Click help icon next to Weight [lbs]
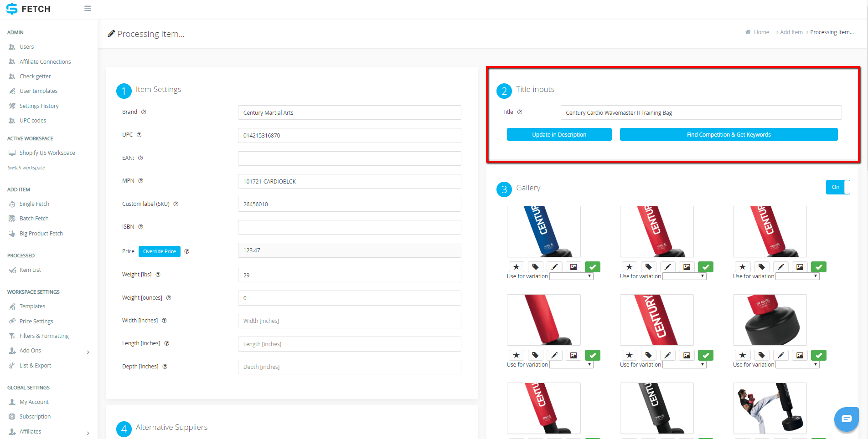 pyautogui.click(x=158, y=275)
